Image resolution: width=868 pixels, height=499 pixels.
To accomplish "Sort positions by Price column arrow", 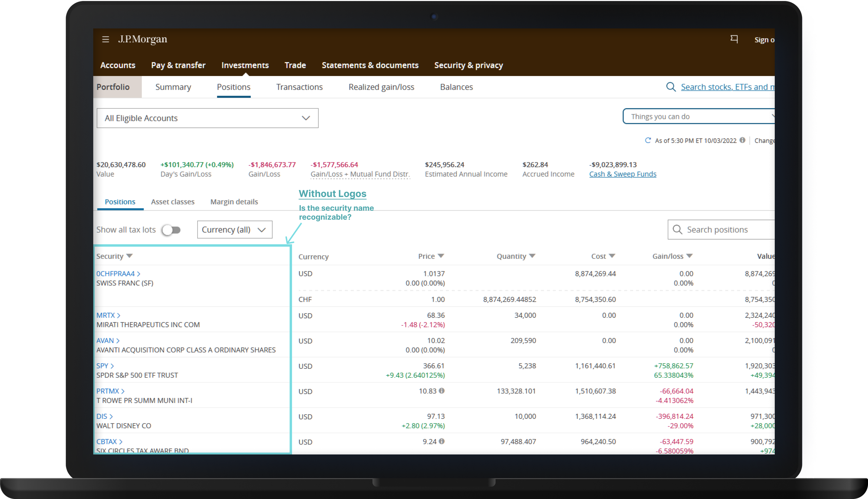I will click(441, 256).
